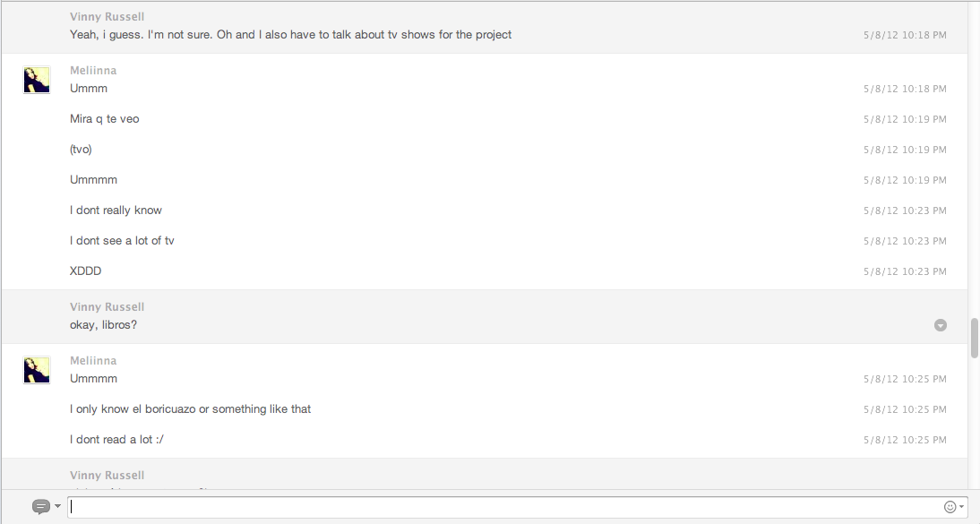The height and width of the screenshot is (524, 980).
Task: Click Vinny Russell's name above "okay, libros?"
Action: point(107,307)
